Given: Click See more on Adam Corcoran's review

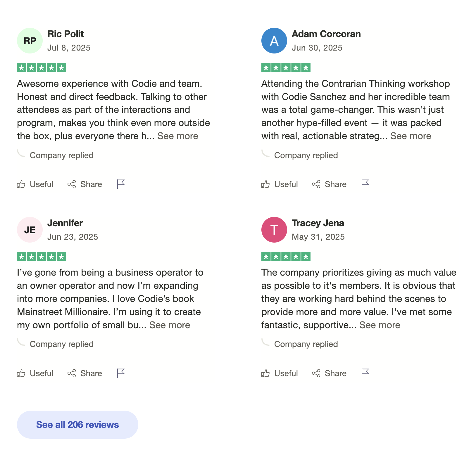Looking at the screenshot, I should point(411,136).
